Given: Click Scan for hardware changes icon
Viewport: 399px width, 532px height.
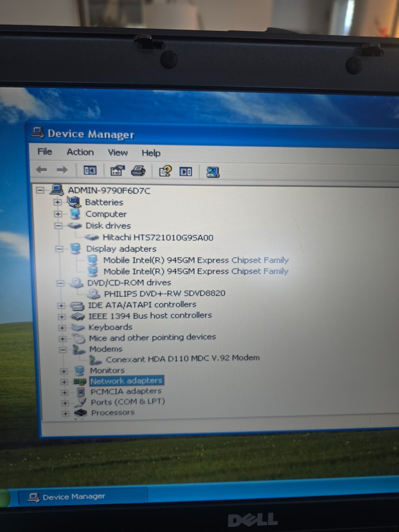Looking at the screenshot, I should 213,172.
